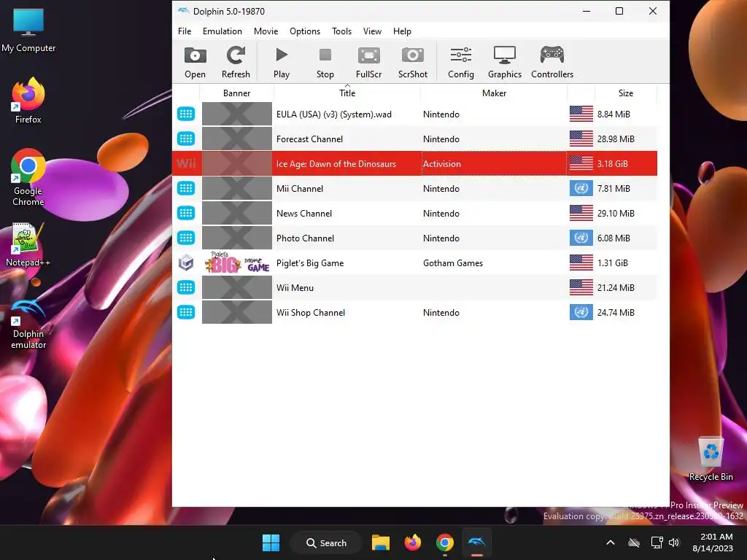Open the Options menu

point(305,31)
